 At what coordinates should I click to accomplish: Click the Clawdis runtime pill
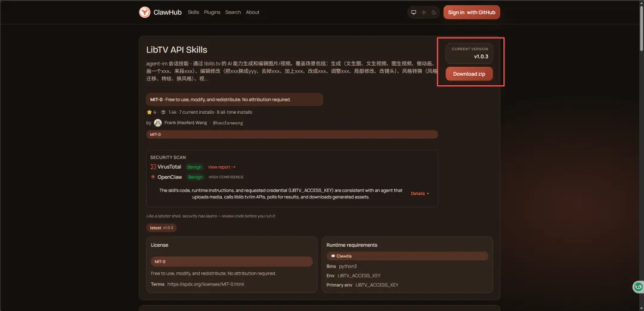pyautogui.click(x=407, y=256)
